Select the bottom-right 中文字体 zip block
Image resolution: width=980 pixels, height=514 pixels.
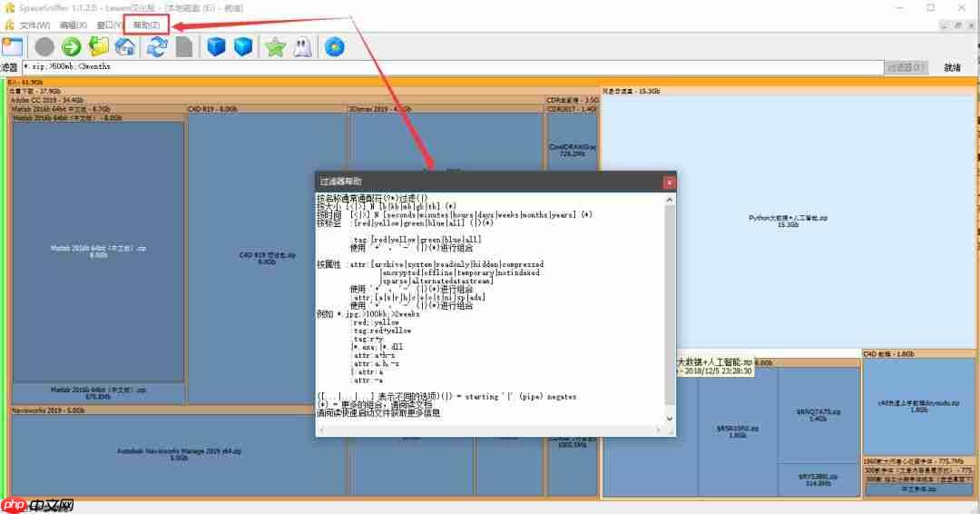coord(918,489)
